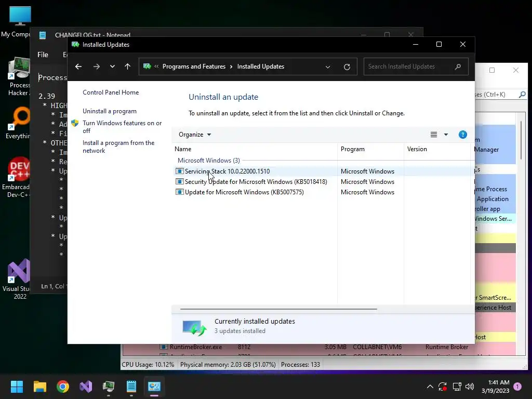Open Everything search desktop shortcut
Screen dimensions: 532x399
[18, 123]
